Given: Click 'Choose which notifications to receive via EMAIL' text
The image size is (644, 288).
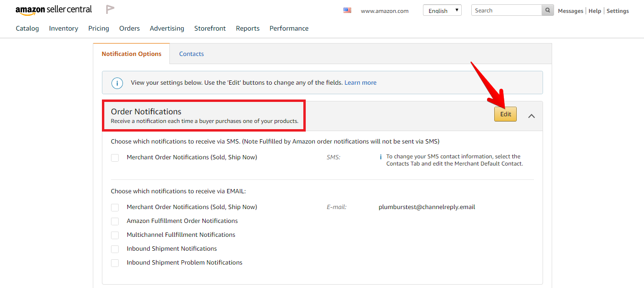Looking at the screenshot, I should point(178,191).
